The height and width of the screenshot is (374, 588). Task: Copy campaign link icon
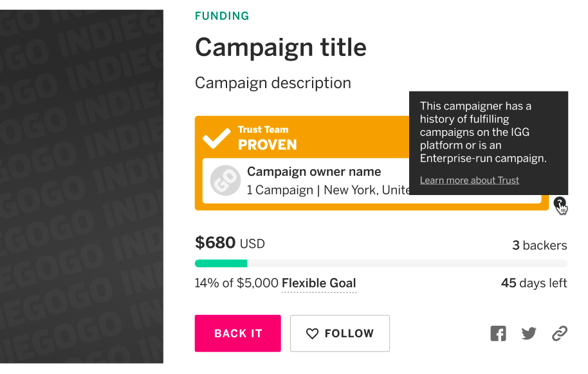pyautogui.click(x=560, y=333)
